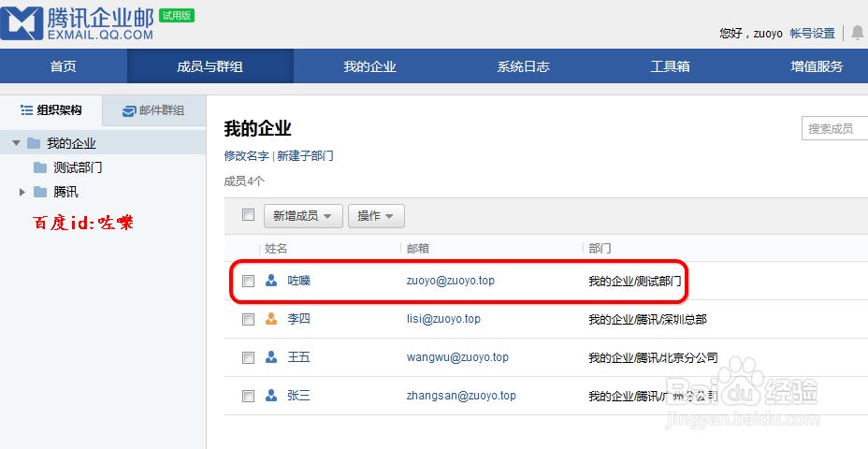Check the box for 王五
This screenshot has width=868, height=449.
click(248, 357)
